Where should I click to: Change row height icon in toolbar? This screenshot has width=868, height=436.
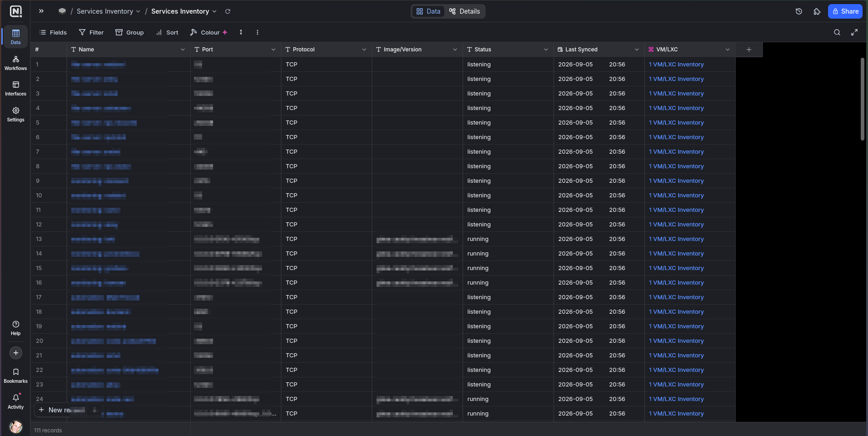click(241, 32)
